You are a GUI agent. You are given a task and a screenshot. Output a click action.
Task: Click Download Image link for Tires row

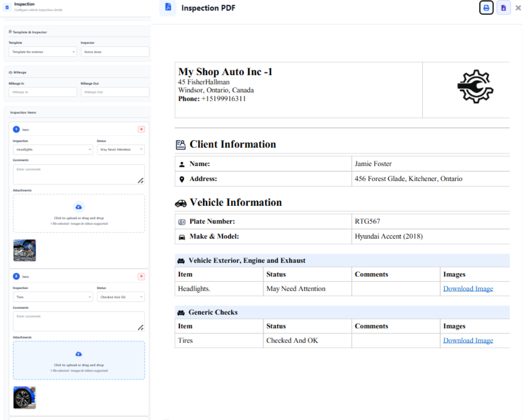468,341
